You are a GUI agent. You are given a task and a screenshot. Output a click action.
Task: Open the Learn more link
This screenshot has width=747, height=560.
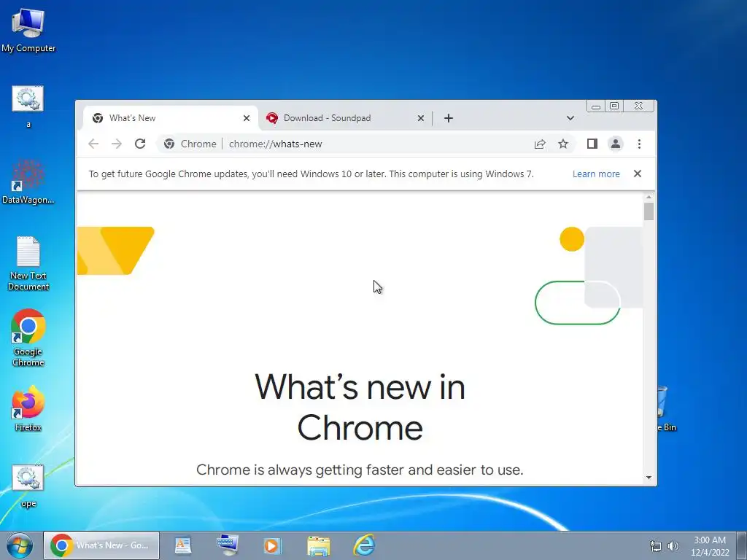596,174
